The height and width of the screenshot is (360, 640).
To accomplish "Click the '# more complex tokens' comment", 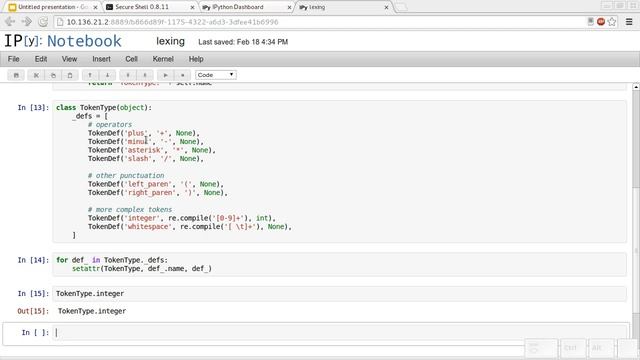I will click(130, 209).
